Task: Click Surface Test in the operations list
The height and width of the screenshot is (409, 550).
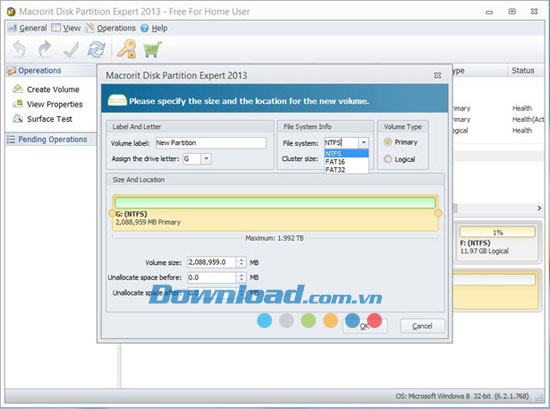Action: [x=49, y=119]
